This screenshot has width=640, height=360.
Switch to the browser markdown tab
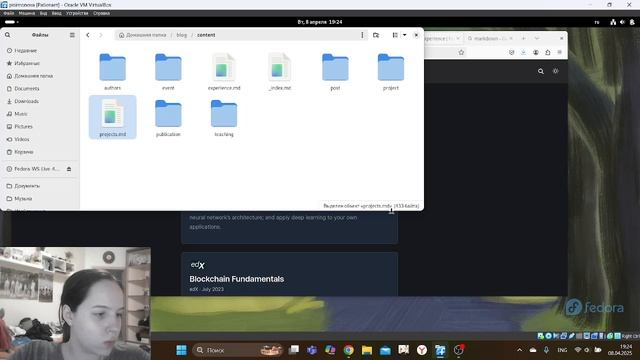490,38
